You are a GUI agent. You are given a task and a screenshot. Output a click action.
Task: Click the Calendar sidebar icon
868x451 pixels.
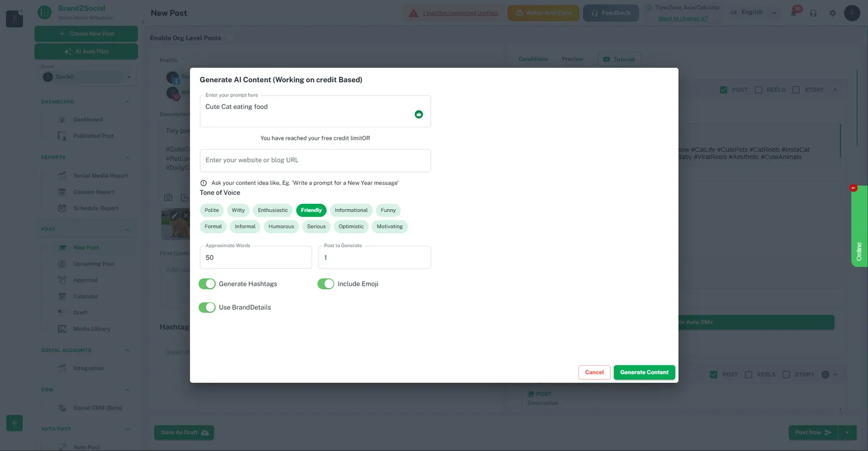62,297
